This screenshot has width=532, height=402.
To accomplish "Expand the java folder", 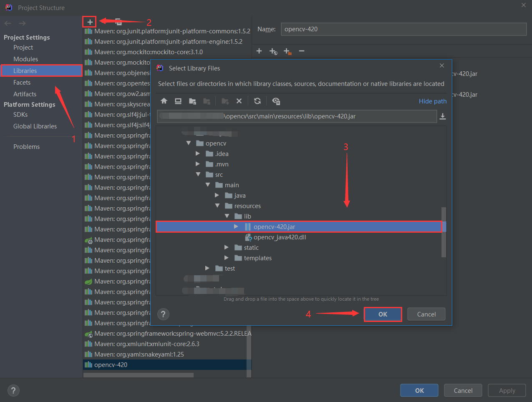I will pyautogui.click(x=217, y=195).
